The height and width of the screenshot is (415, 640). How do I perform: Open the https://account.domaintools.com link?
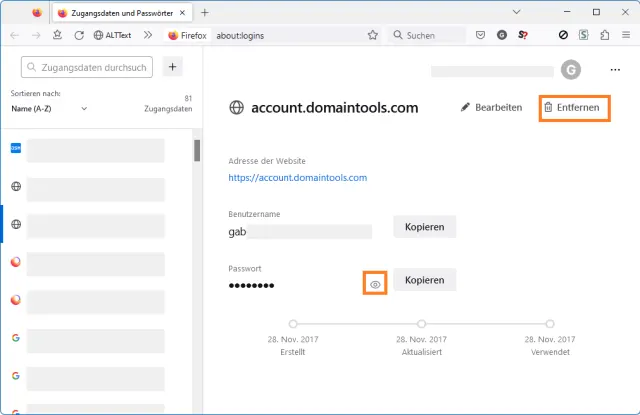tap(298, 178)
